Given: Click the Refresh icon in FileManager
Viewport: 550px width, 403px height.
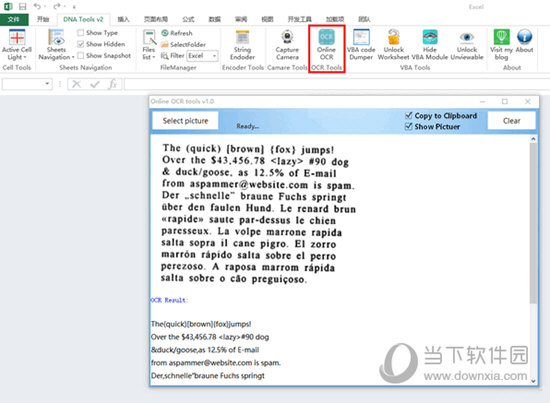Looking at the screenshot, I should 165,33.
